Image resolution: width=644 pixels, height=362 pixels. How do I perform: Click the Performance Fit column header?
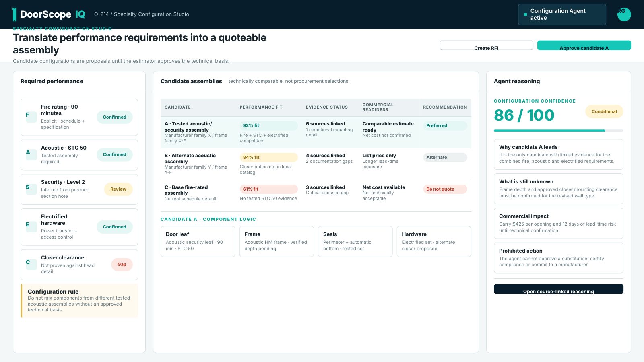tap(261, 107)
